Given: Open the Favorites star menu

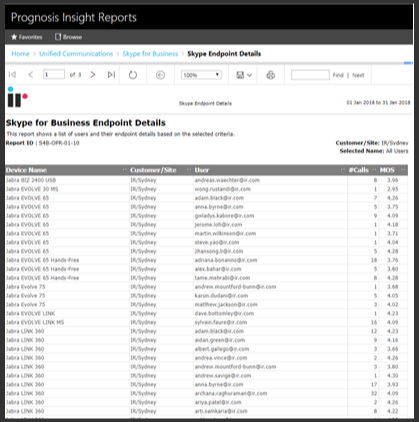Looking at the screenshot, I should pos(27,37).
